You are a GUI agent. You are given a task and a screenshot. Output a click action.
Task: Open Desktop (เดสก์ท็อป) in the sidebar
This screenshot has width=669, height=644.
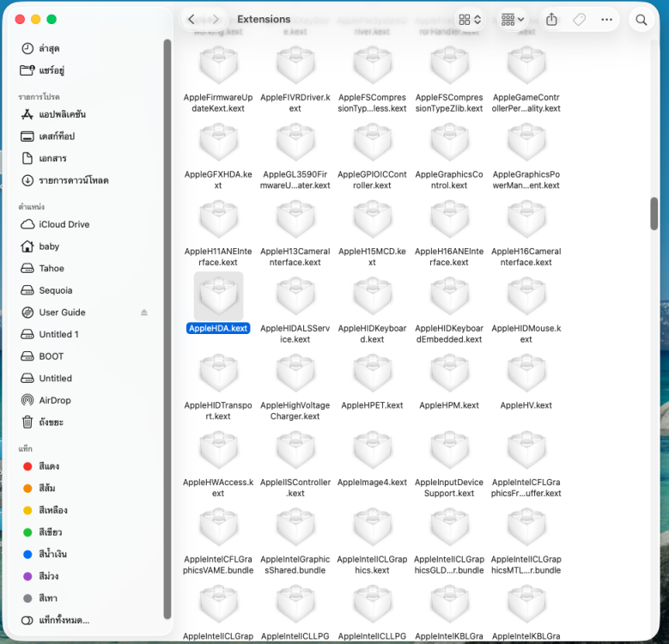pos(85,137)
